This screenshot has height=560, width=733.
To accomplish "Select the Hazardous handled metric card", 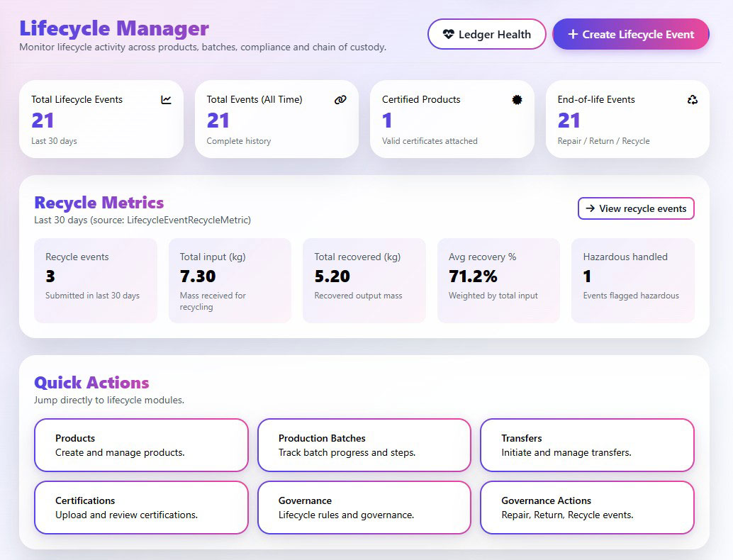I will click(x=632, y=280).
